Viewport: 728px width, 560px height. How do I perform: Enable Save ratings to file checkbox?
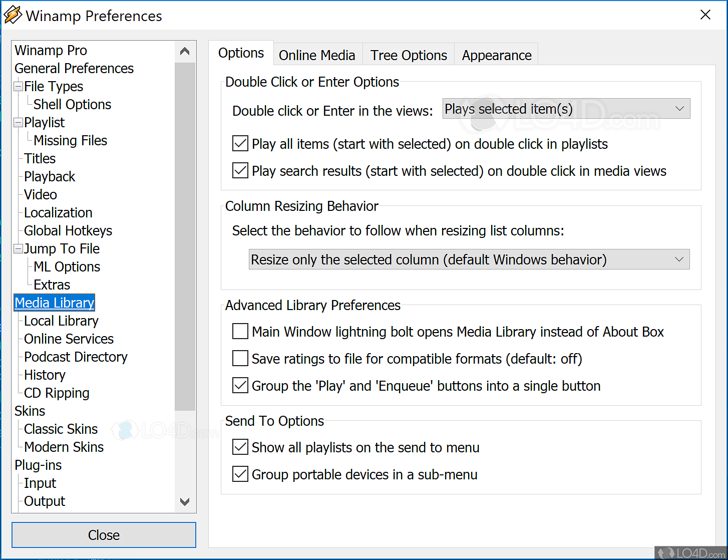click(x=240, y=359)
